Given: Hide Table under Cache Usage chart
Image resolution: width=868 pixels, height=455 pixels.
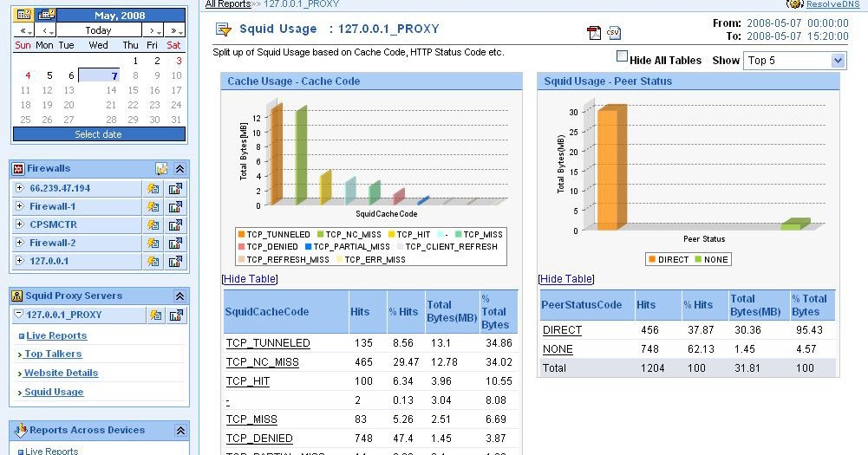Looking at the screenshot, I should (x=250, y=279).
